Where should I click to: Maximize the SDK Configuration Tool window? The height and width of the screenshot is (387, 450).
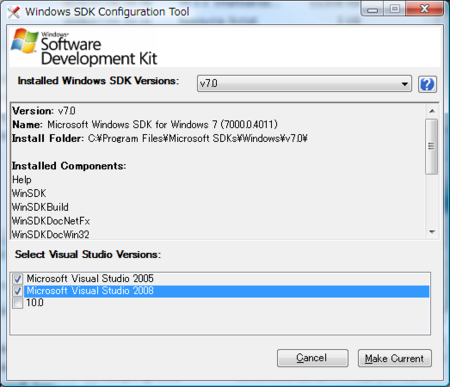(x=395, y=9)
